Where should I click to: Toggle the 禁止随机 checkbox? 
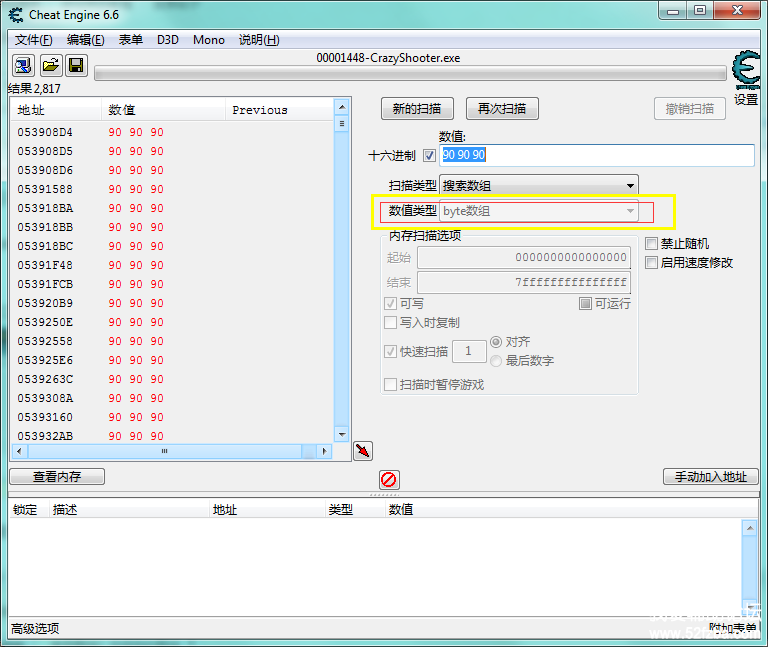[651, 243]
